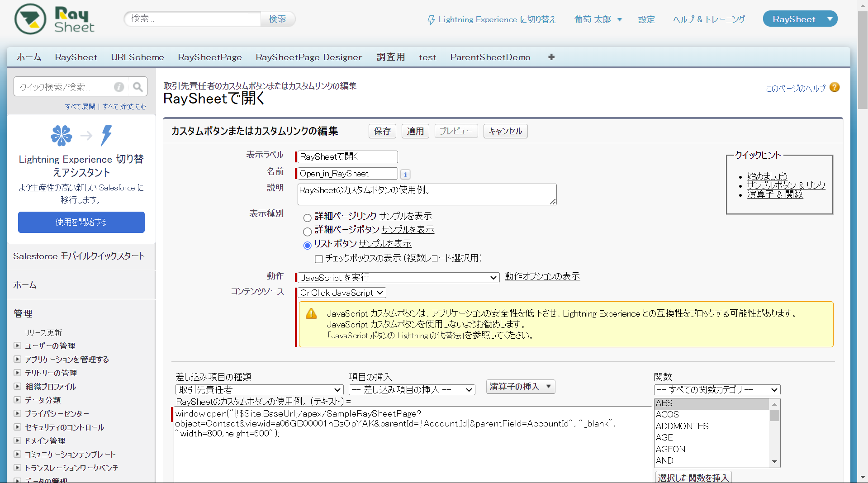Image resolution: width=868 pixels, height=483 pixels.
Task: Open 葡萄 太郎 user menu
Action: [x=598, y=19]
